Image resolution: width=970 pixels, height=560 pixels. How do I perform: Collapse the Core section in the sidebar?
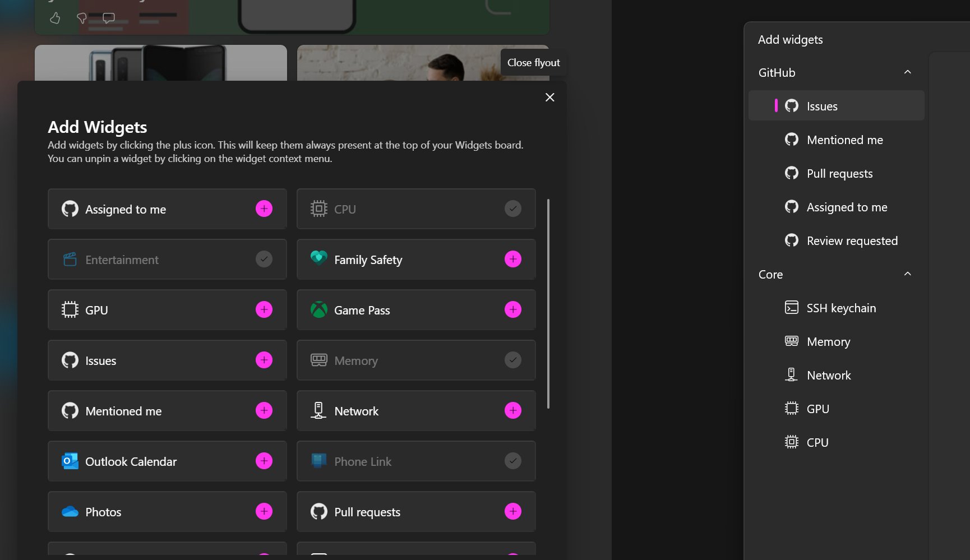point(907,274)
